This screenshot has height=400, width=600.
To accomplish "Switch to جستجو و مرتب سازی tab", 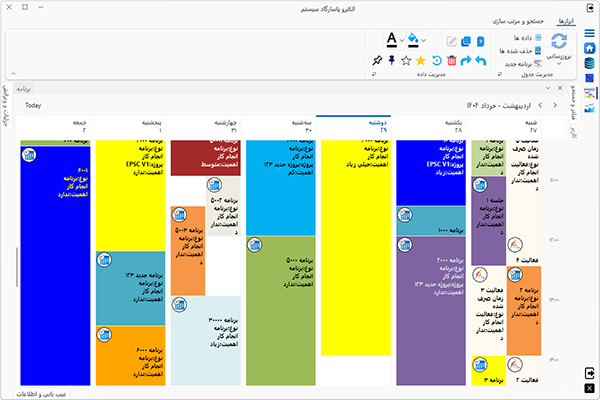I will click(x=518, y=21).
